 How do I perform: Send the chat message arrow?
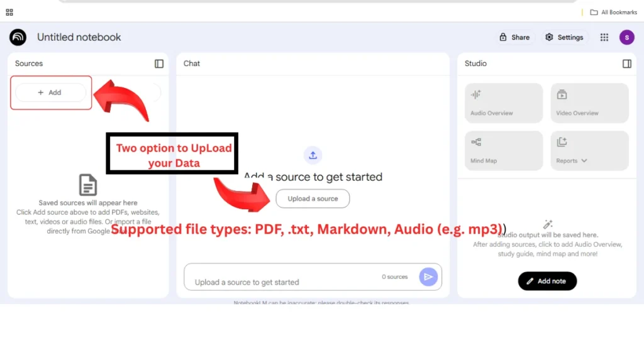[x=428, y=277]
